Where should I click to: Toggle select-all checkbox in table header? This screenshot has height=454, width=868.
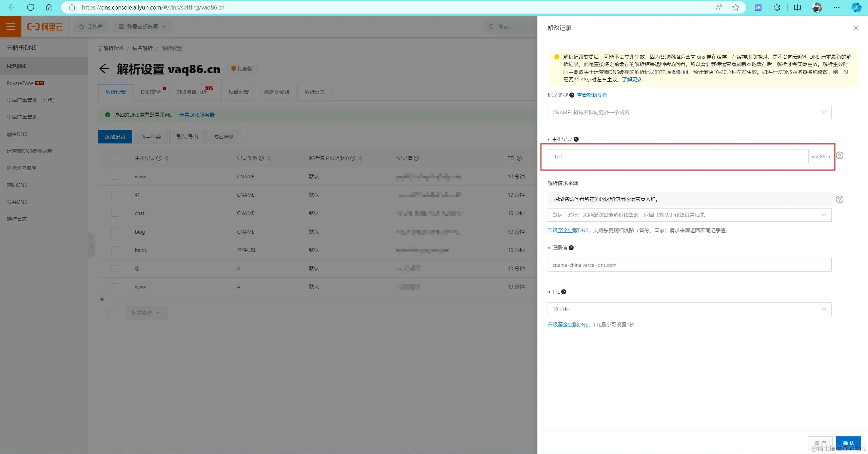click(x=115, y=158)
